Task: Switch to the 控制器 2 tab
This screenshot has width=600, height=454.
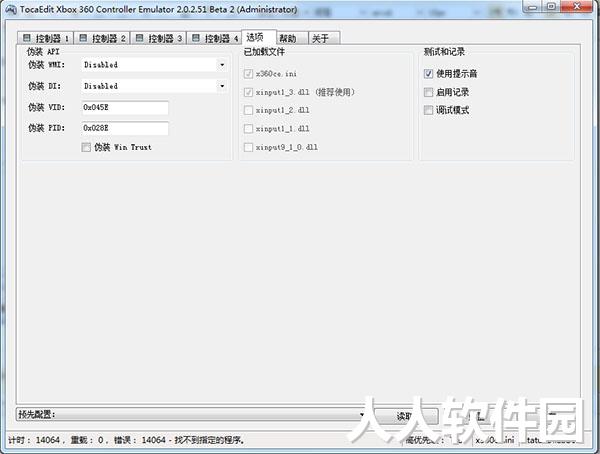Action: click(102, 38)
